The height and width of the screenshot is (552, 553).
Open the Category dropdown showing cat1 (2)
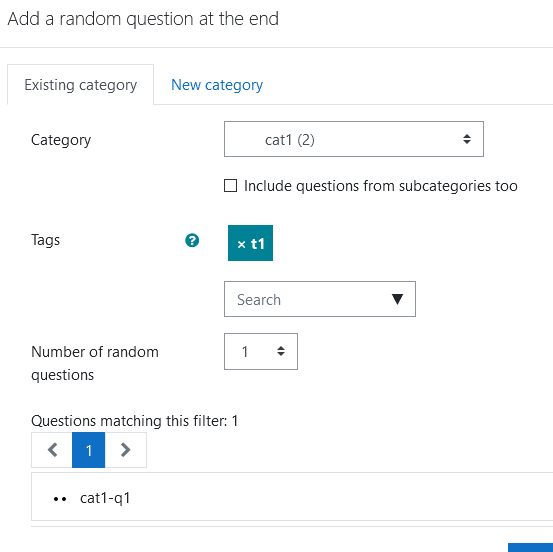click(x=354, y=139)
